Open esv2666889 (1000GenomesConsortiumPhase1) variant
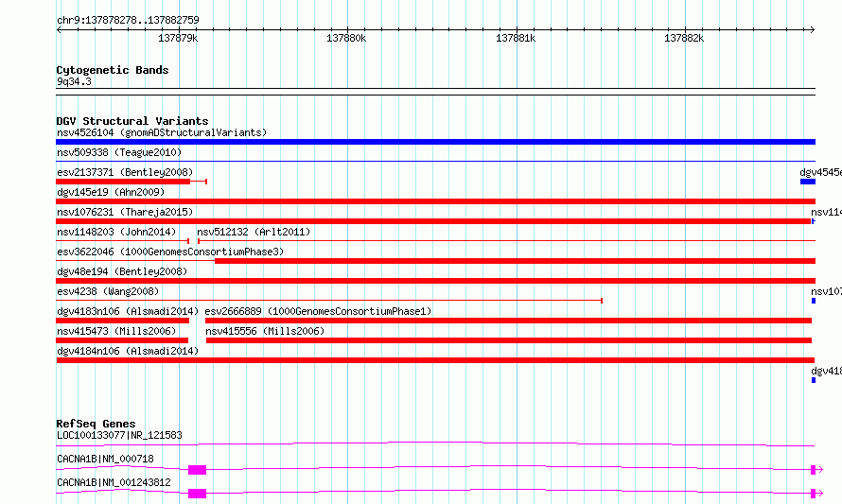The height and width of the screenshot is (504, 842). point(508,321)
